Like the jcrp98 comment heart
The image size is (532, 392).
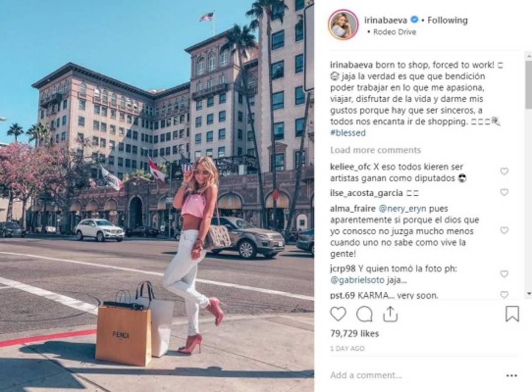click(504, 274)
